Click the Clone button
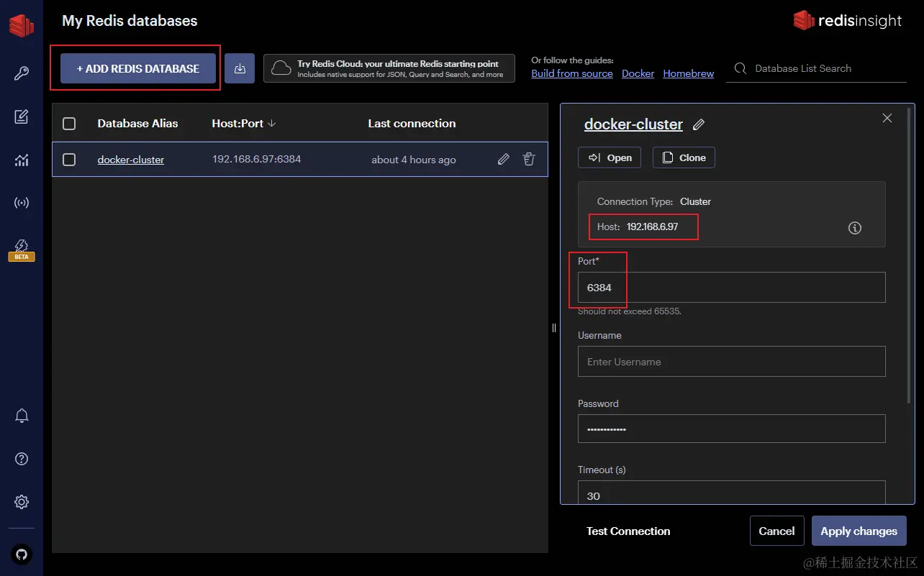This screenshot has height=576, width=924. (684, 157)
